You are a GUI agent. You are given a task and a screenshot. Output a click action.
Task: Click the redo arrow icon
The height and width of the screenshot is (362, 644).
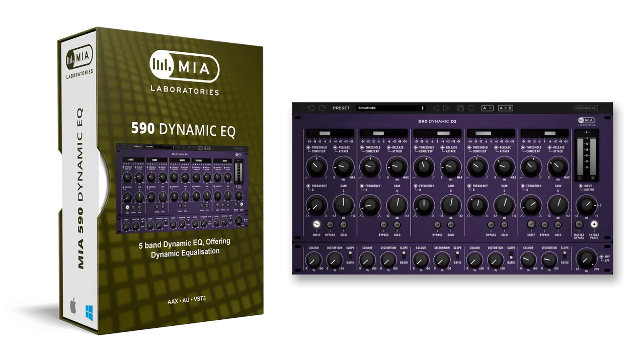click(x=322, y=108)
